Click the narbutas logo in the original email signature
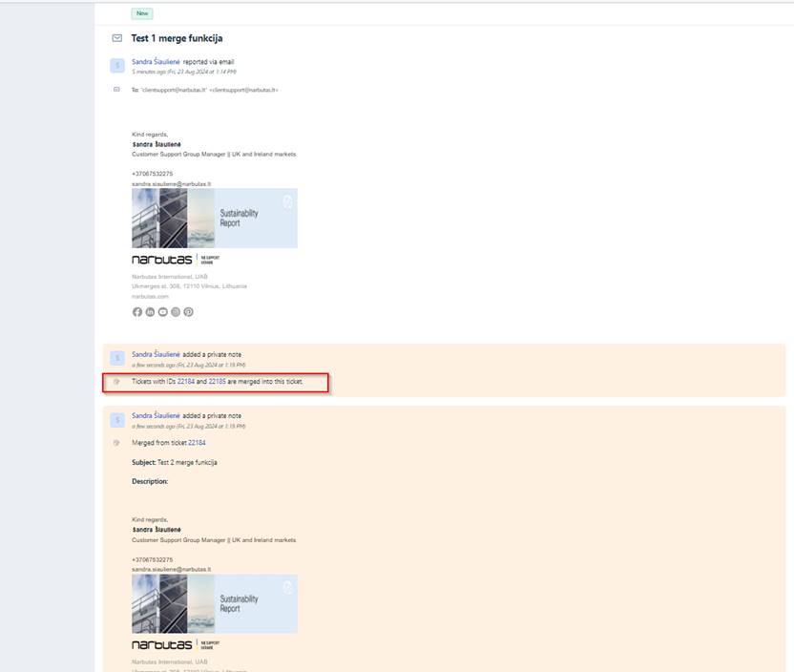Viewport: 794px width, 672px height. tap(162, 260)
